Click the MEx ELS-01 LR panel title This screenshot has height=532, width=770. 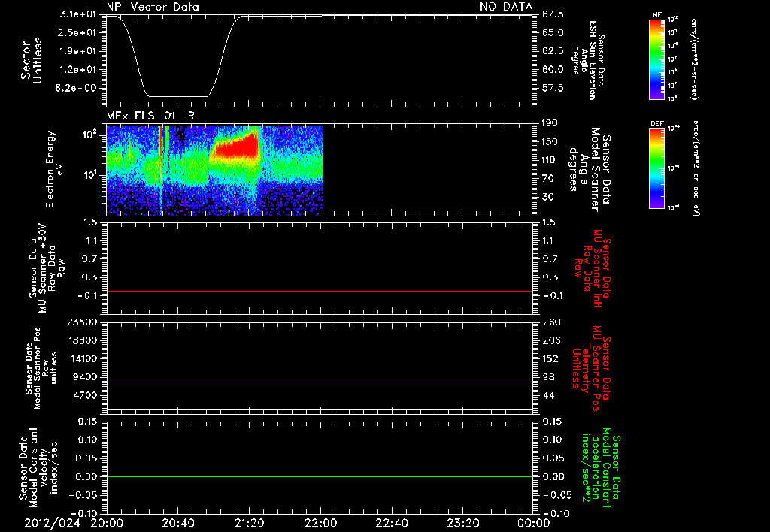click(x=150, y=116)
